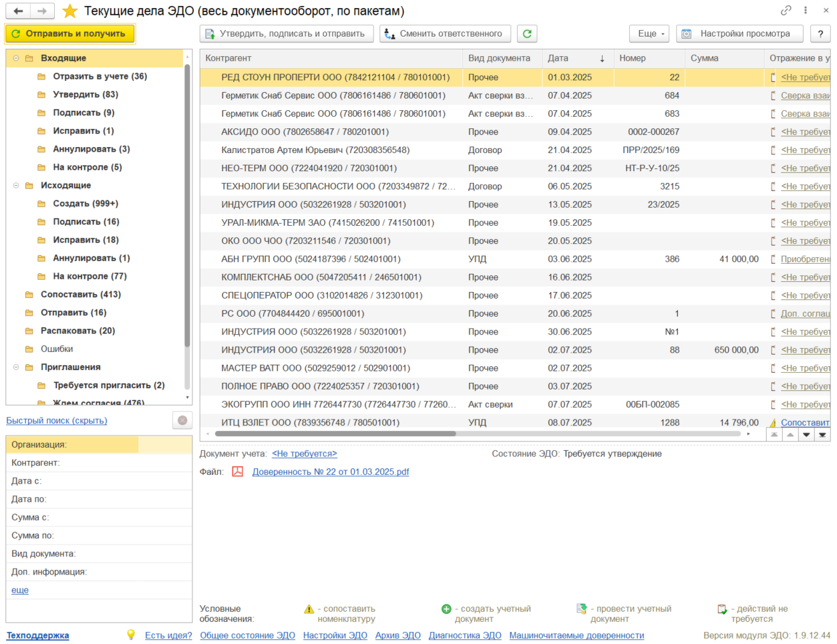Viewport: 837px width, 644px height.
Task: Open the Диагностика ЭДО link
Action: (x=465, y=635)
